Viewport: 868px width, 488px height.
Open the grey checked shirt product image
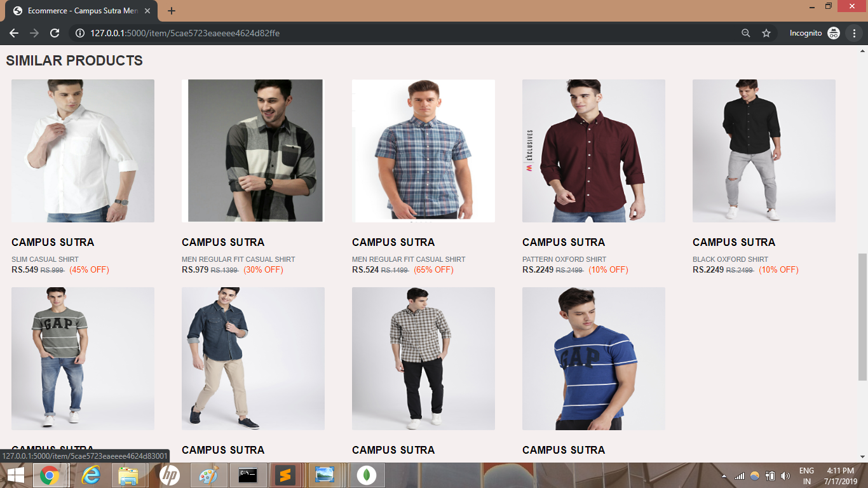[253, 151]
